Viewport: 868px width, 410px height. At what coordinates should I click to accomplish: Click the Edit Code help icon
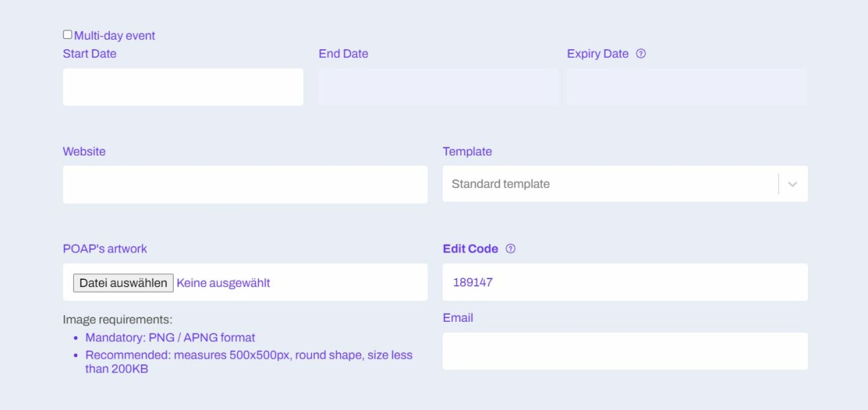(511, 249)
